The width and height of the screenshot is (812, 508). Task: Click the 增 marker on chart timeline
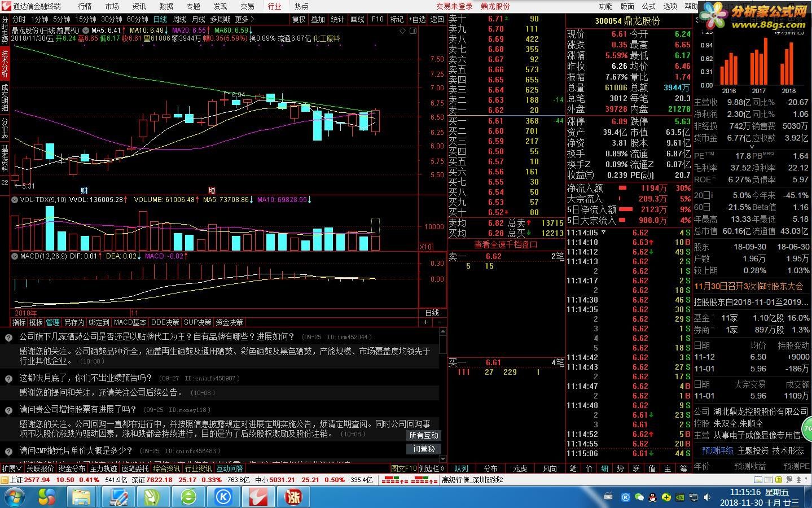pos(212,190)
